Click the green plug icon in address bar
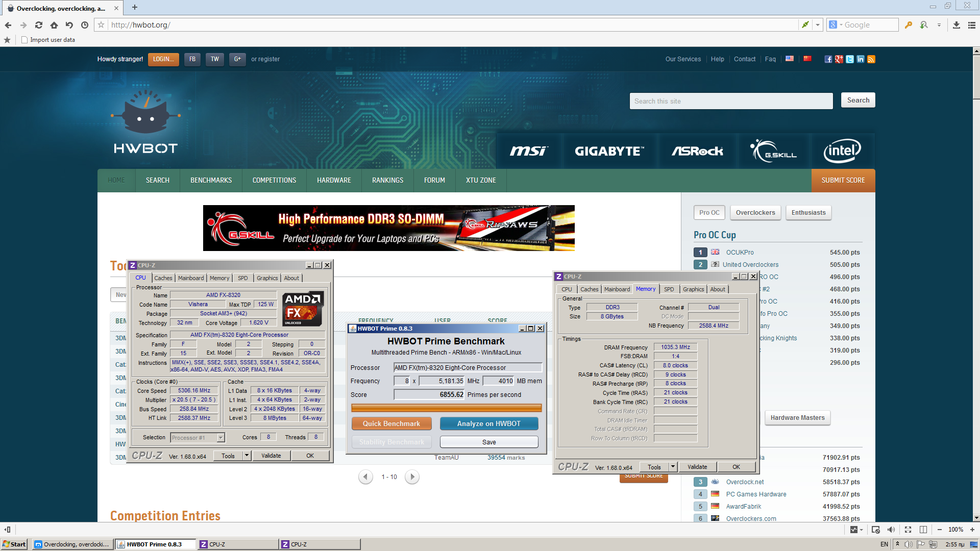Screen dimensions: 980x551 coord(805,24)
